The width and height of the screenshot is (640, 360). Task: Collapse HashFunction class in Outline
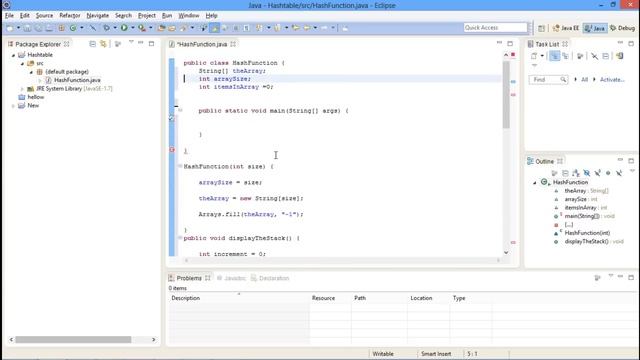coord(535,182)
